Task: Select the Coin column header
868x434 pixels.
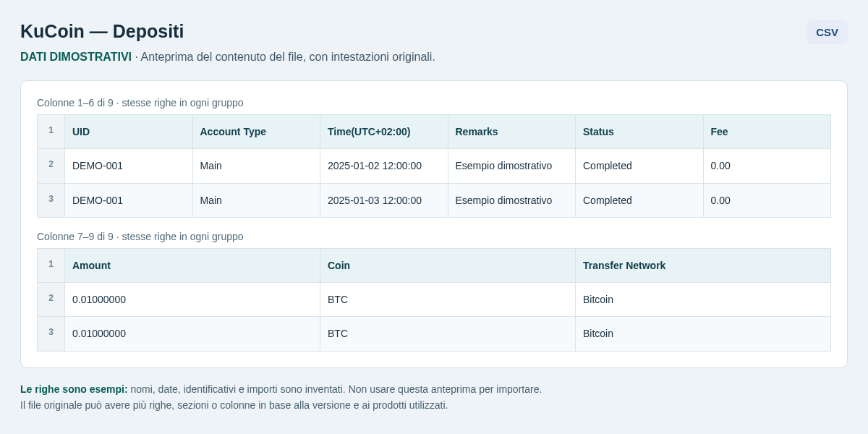Action: tap(448, 265)
